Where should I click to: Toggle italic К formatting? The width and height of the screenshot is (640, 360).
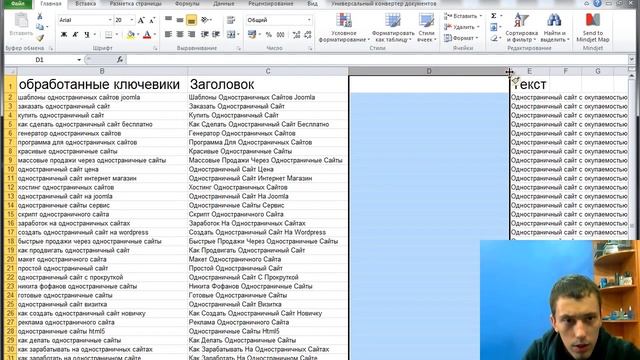75,35
